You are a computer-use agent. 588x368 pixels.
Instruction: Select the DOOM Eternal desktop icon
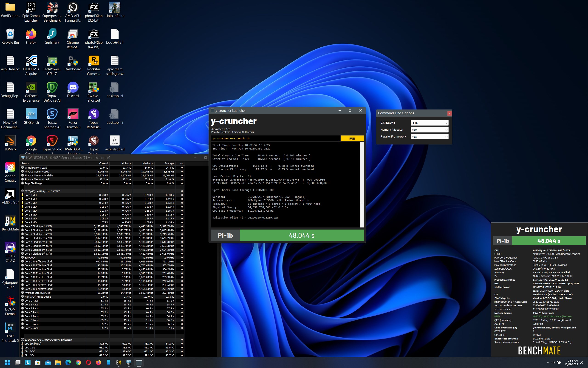coord(10,306)
